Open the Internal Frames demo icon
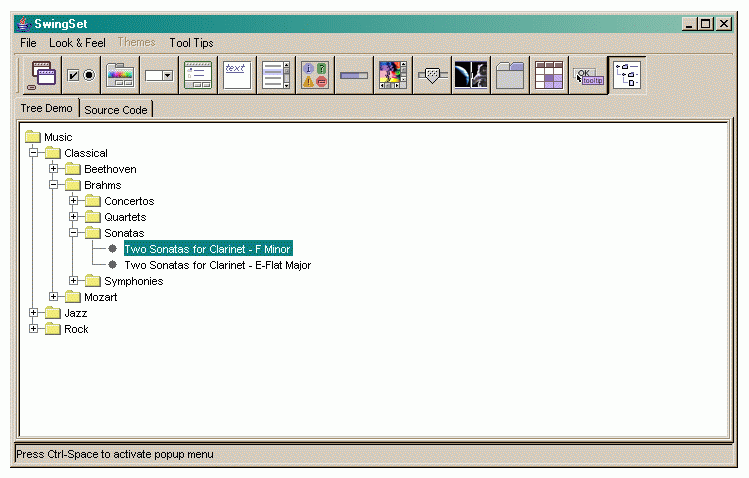Screen dimensions: 749x478 (43, 75)
